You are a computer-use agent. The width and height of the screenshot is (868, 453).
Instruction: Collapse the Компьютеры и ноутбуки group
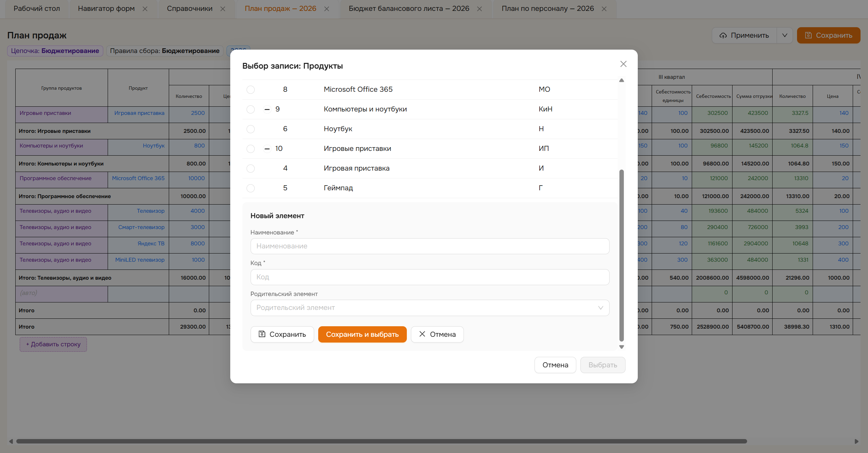pos(267,109)
